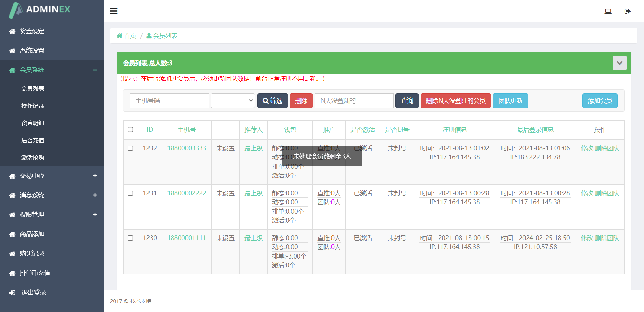Collapse the 会员列表 panel with chevron
This screenshot has width=644, height=312.
tap(619, 63)
